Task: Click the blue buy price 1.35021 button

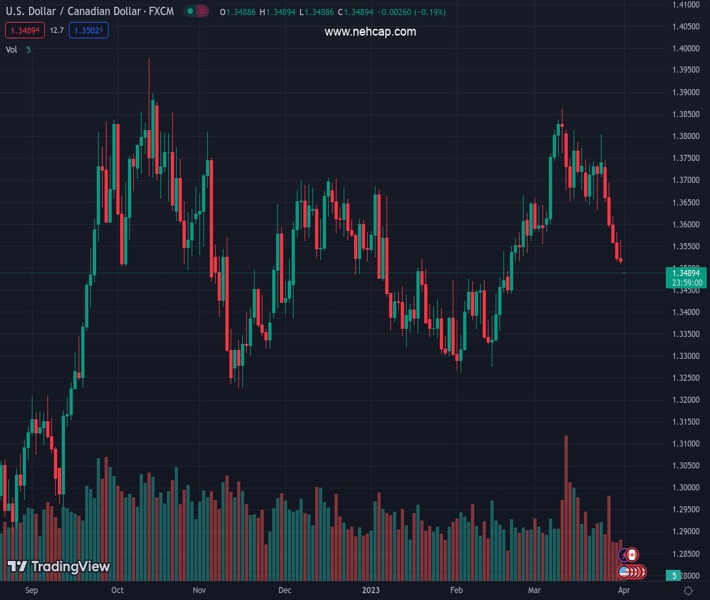Action: pos(88,31)
